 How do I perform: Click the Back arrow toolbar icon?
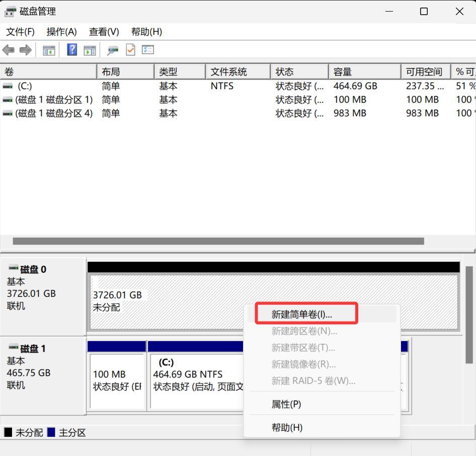9,50
